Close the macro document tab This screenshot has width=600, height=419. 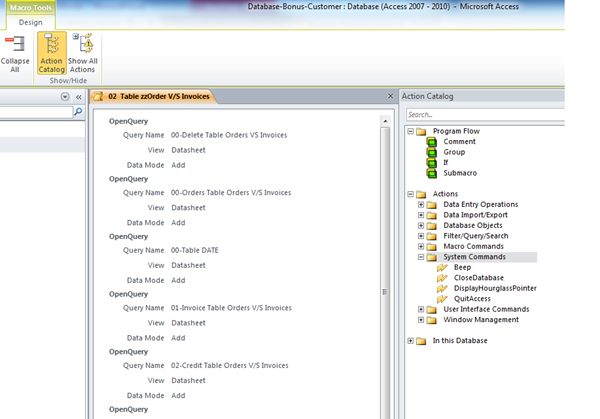[390, 96]
